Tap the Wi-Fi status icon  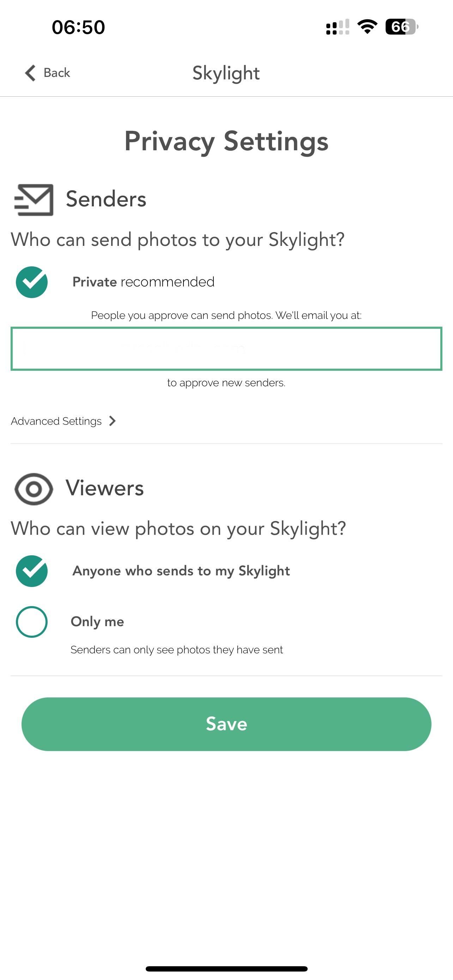[x=367, y=27]
